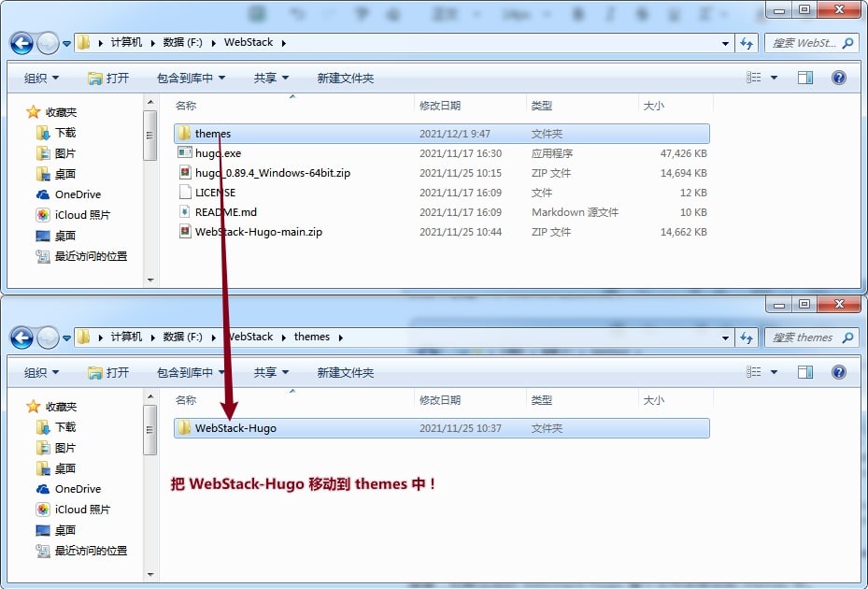Select the themes folder in the top window
The width and height of the screenshot is (868, 589).
442,134
